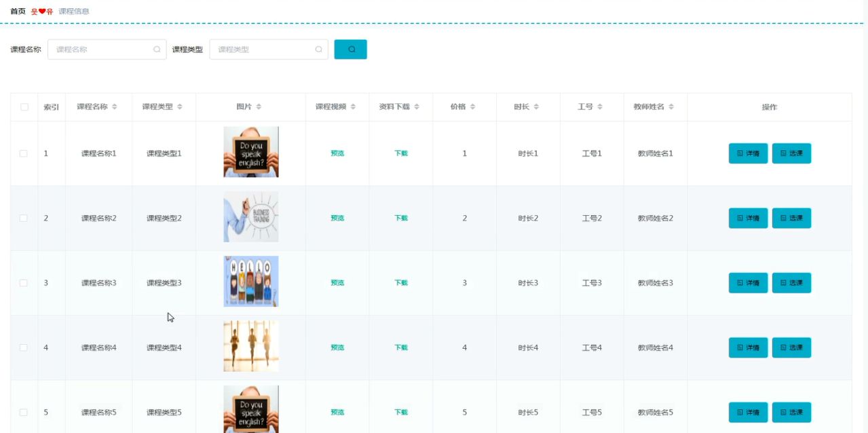Click 预览 video link in row 4
The height and width of the screenshot is (433, 868).
click(x=337, y=347)
